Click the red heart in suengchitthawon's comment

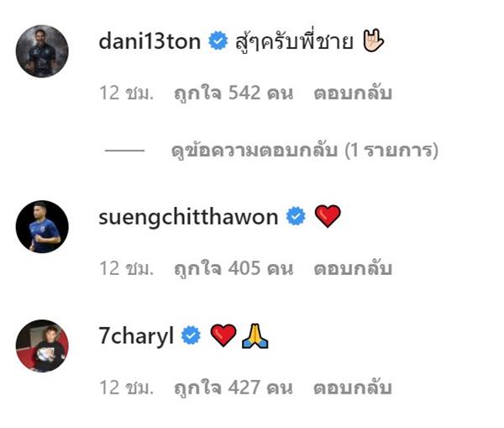click(x=328, y=216)
